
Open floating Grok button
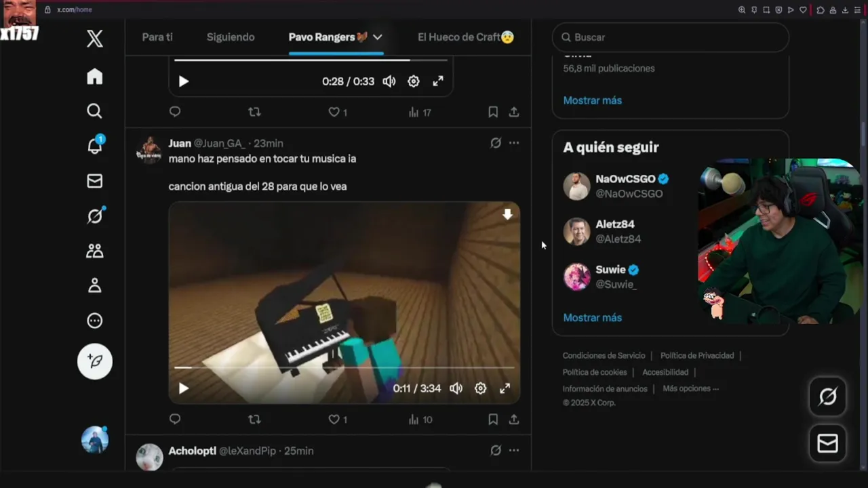827,396
